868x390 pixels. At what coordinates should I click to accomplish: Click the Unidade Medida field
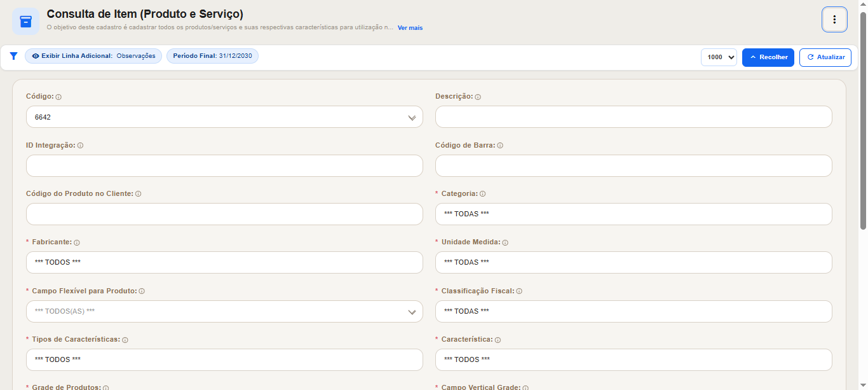click(x=634, y=262)
